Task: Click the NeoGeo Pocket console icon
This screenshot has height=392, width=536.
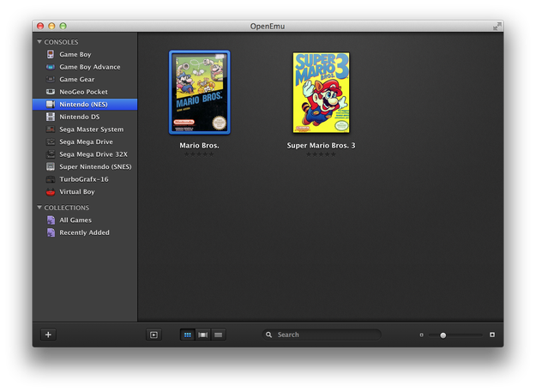Action: (x=51, y=92)
